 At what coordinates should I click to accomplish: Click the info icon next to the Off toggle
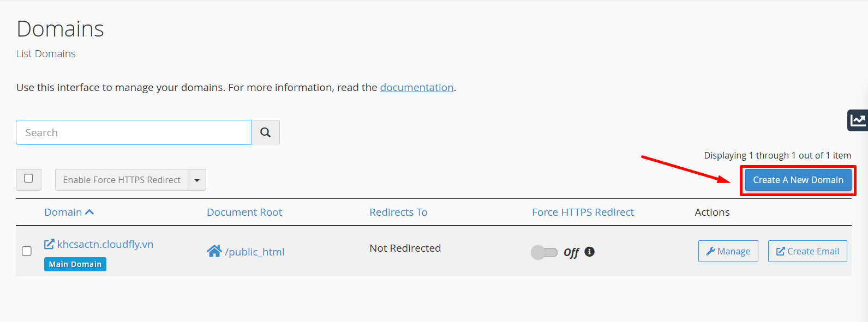[589, 252]
